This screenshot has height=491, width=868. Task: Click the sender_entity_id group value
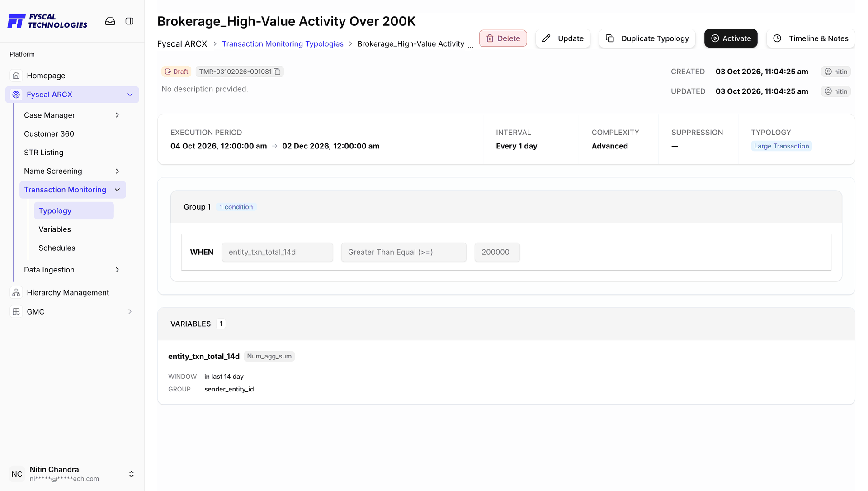[229, 389]
